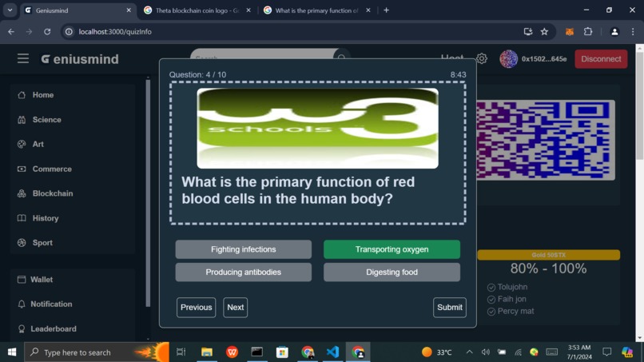Open browser extensions puzzle icon
Viewport: 644px width, 362px height.
click(x=588, y=32)
